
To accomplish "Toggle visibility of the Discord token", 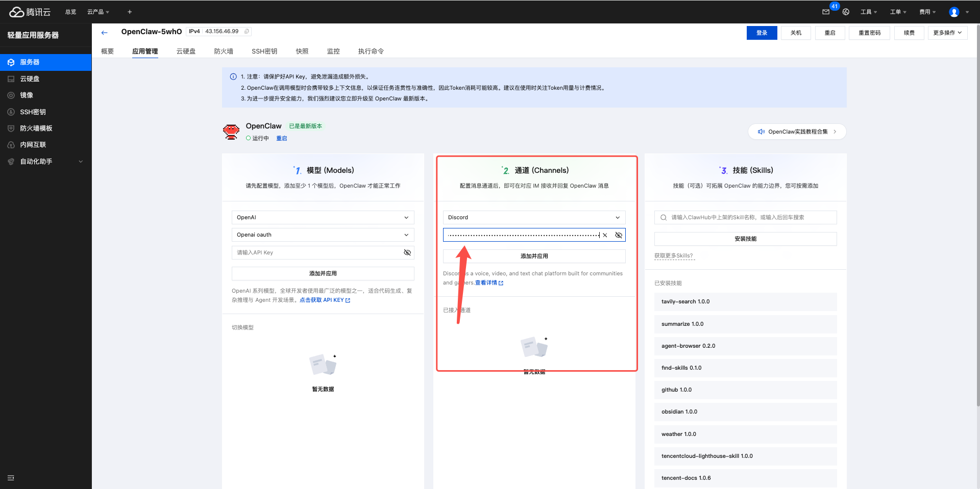I will [x=619, y=235].
